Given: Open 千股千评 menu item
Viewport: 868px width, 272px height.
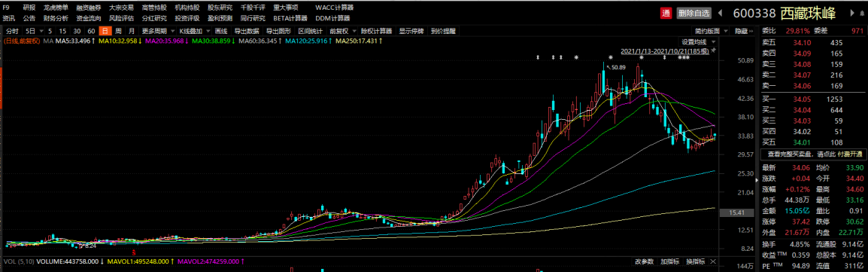Looking at the screenshot, I should coord(253,8).
